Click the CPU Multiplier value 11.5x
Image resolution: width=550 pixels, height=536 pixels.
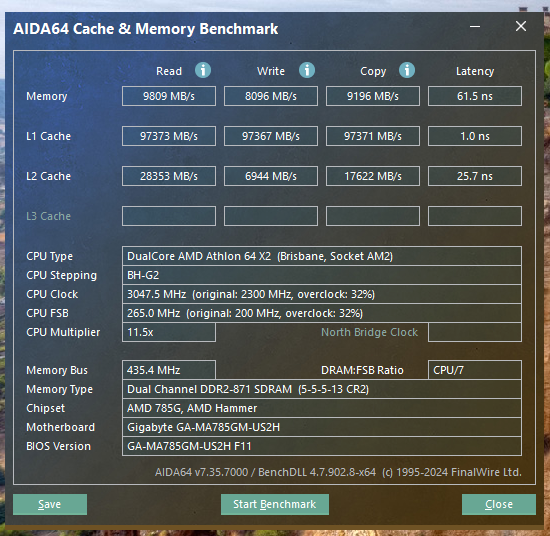click(x=169, y=332)
